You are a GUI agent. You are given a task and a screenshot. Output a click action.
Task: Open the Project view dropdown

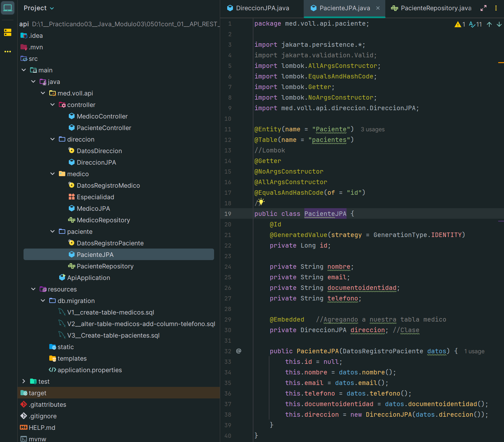coord(39,8)
